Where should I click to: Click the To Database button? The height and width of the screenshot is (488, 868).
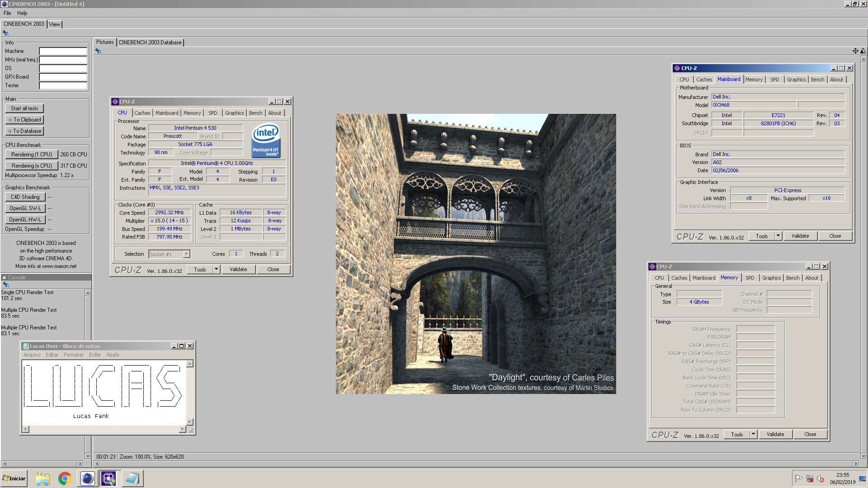[24, 131]
